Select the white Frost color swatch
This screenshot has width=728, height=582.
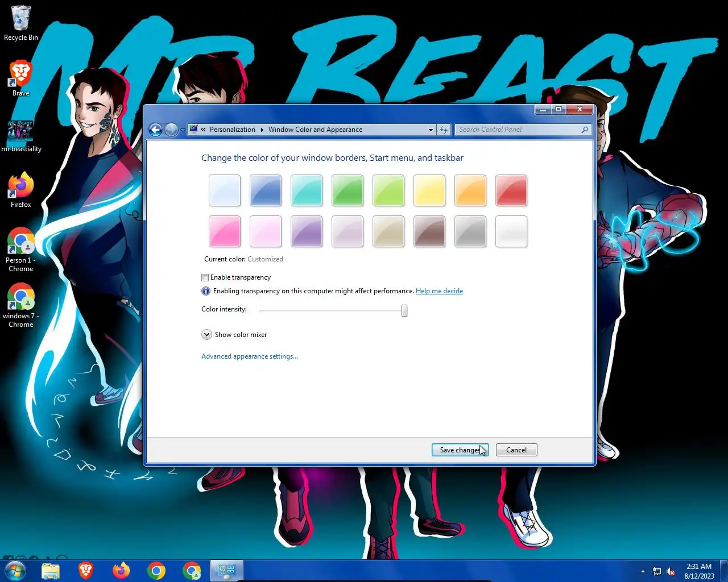511,231
